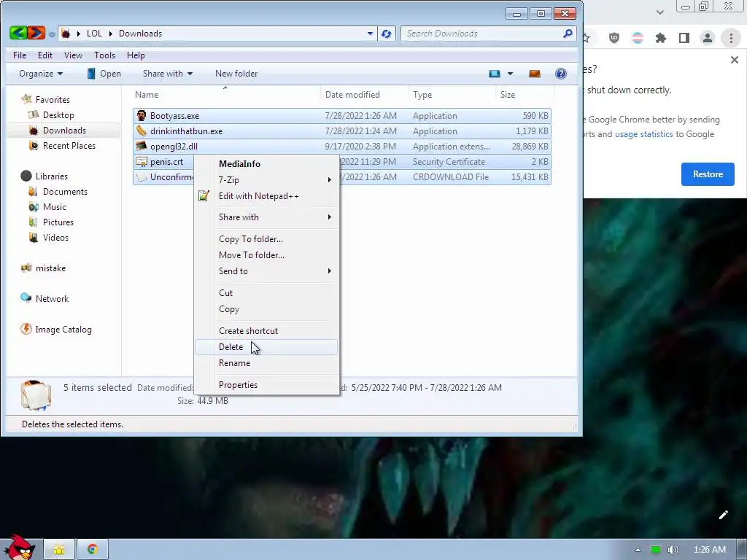
Task: Click the usage statistics link in Chrome
Action: pos(643,134)
